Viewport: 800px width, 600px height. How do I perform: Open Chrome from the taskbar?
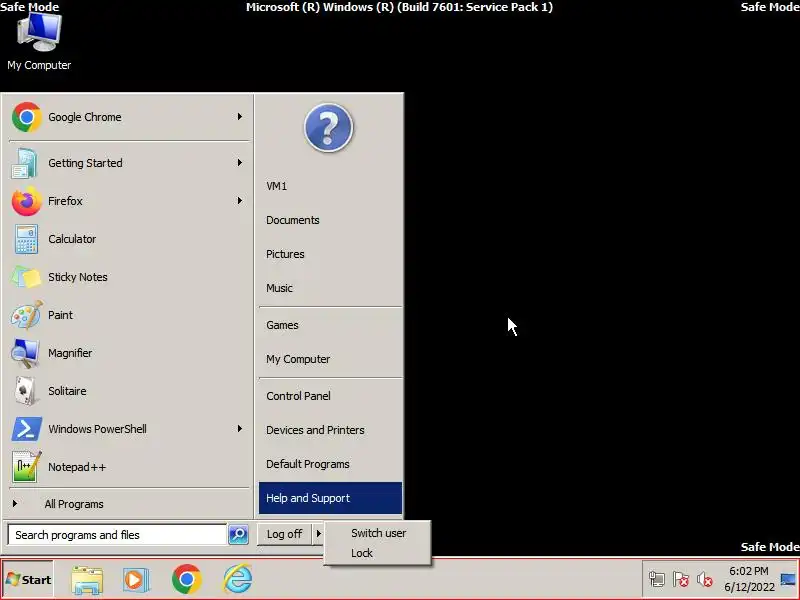[x=186, y=580]
